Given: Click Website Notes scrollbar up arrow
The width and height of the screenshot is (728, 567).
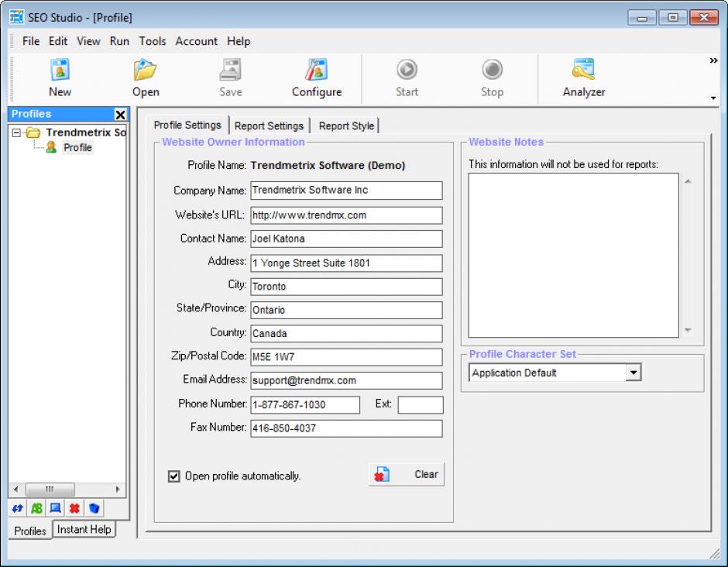Looking at the screenshot, I should click(x=688, y=181).
